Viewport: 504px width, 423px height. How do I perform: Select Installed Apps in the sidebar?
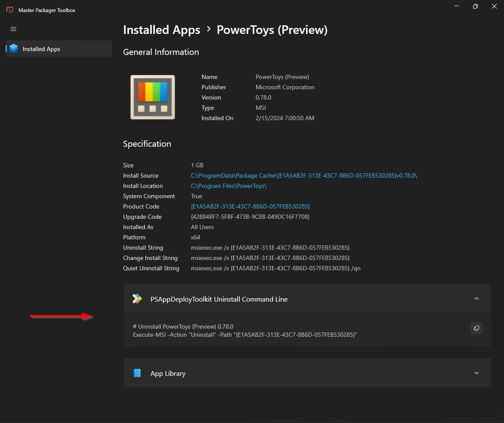[x=59, y=48]
